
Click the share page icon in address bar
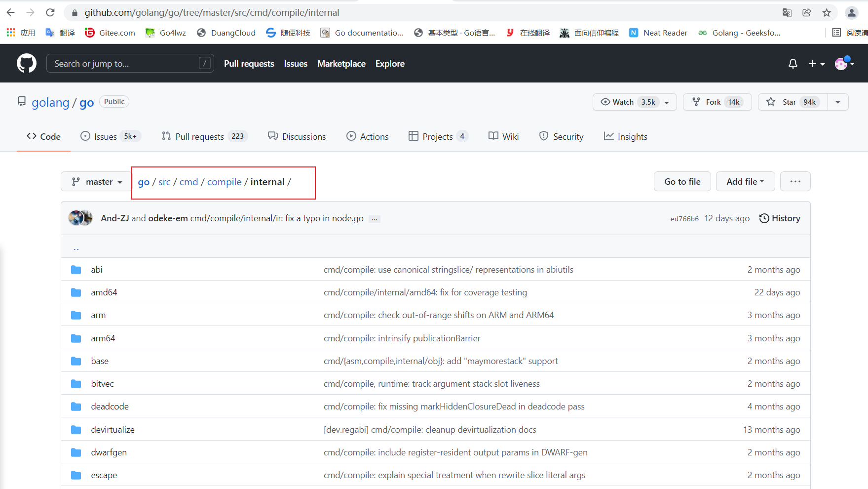pos(807,13)
